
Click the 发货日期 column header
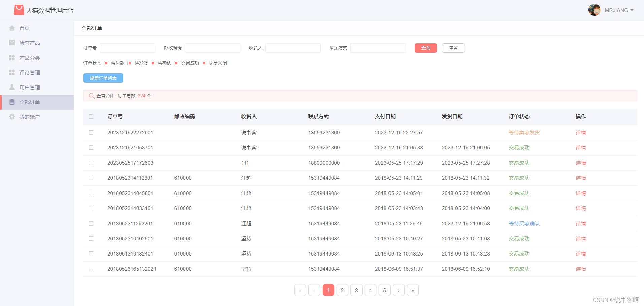pyautogui.click(x=452, y=117)
